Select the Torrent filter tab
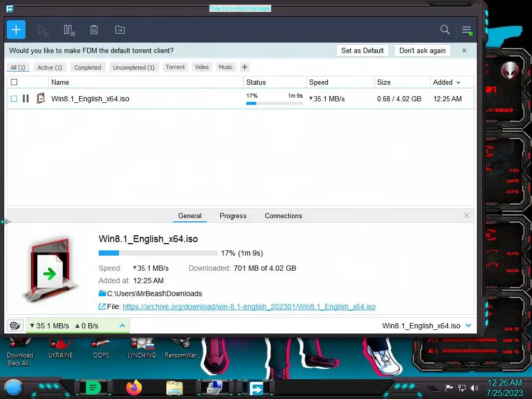 (176, 67)
